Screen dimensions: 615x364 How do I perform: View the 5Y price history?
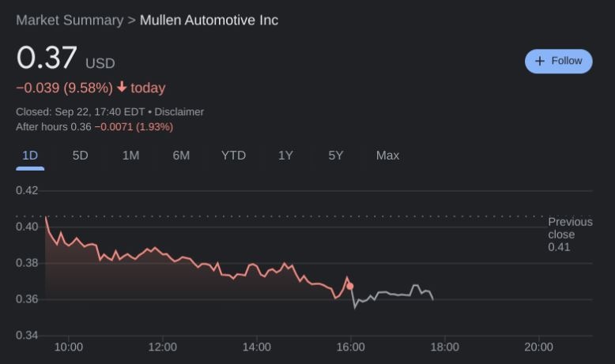click(336, 156)
